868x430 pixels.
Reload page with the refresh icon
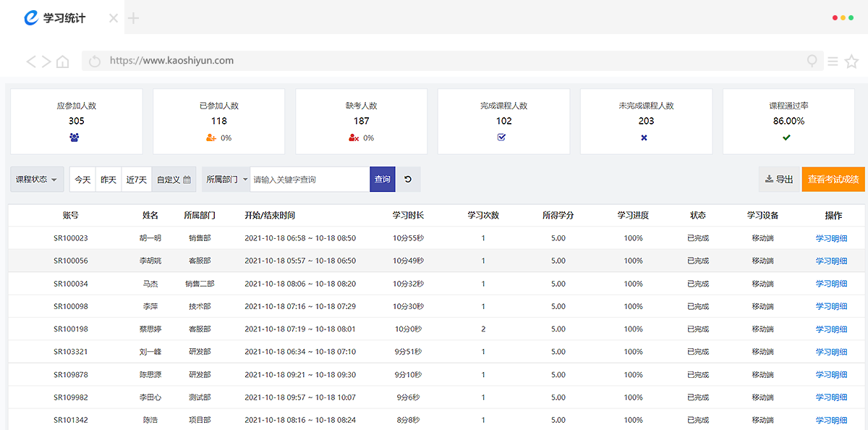tap(94, 62)
